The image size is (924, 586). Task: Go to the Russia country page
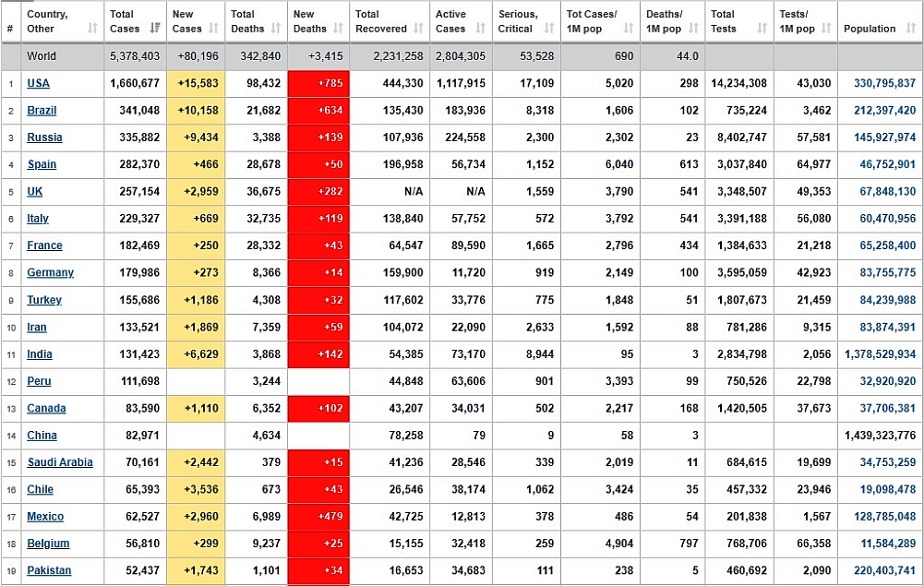45,138
